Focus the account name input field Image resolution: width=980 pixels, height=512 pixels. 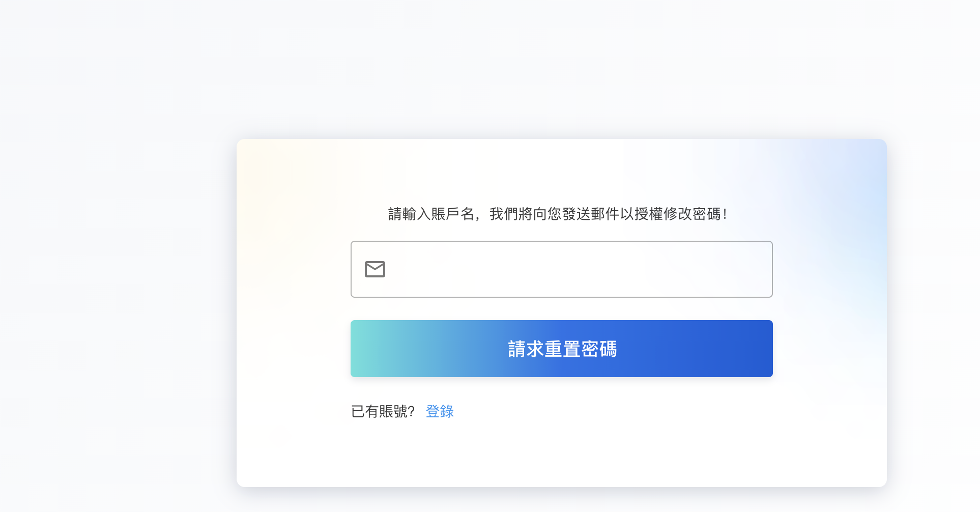pyautogui.click(x=562, y=269)
